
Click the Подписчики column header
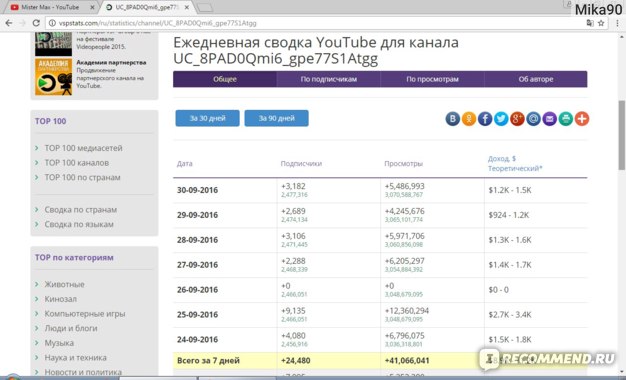301,164
